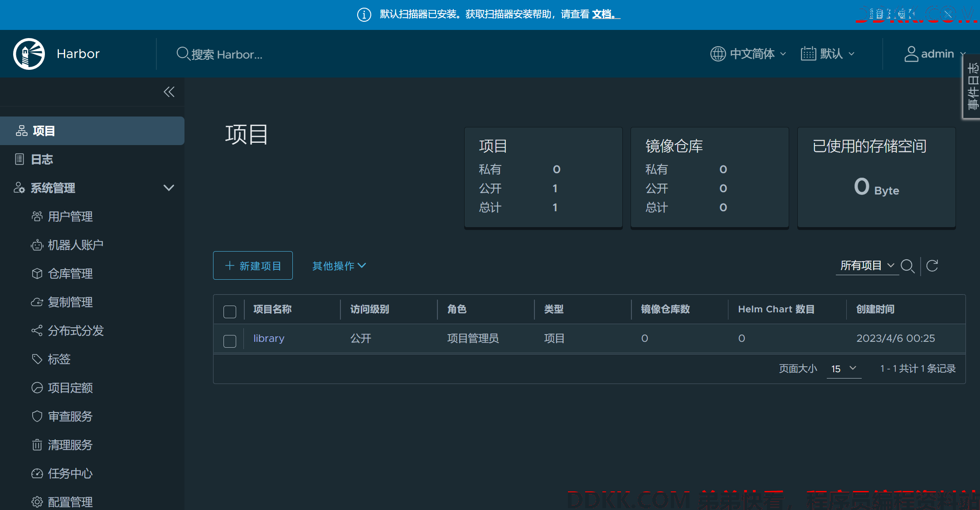Image resolution: width=980 pixels, height=510 pixels.
Task: Click the project list search magnifier icon
Action: click(907, 266)
